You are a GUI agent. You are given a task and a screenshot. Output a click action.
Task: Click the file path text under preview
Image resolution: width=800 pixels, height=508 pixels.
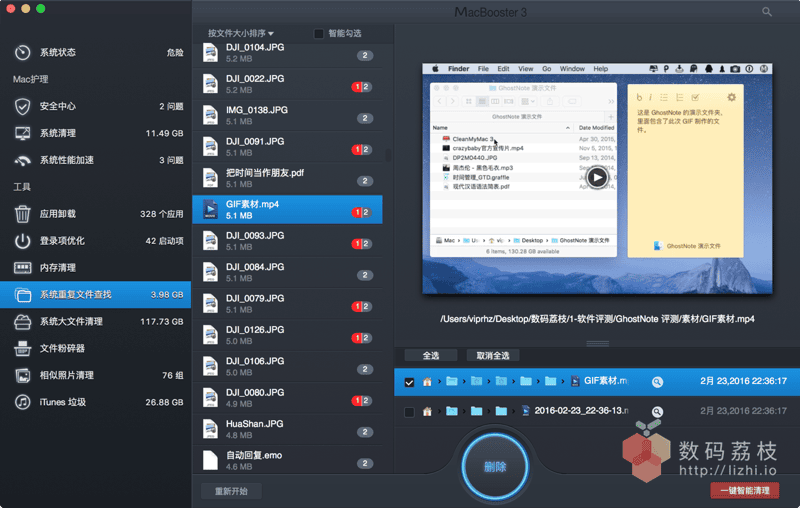pyautogui.click(x=597, y=319)
